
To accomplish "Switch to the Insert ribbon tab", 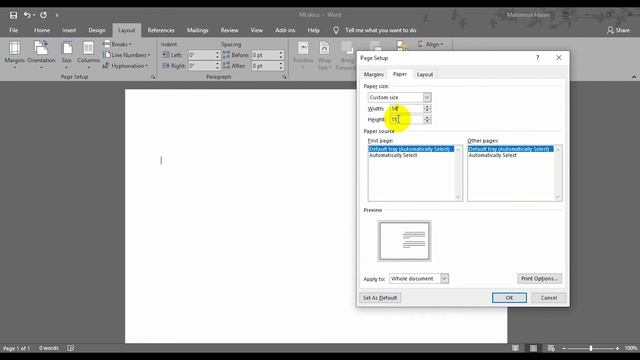I will tap(69, 30).
